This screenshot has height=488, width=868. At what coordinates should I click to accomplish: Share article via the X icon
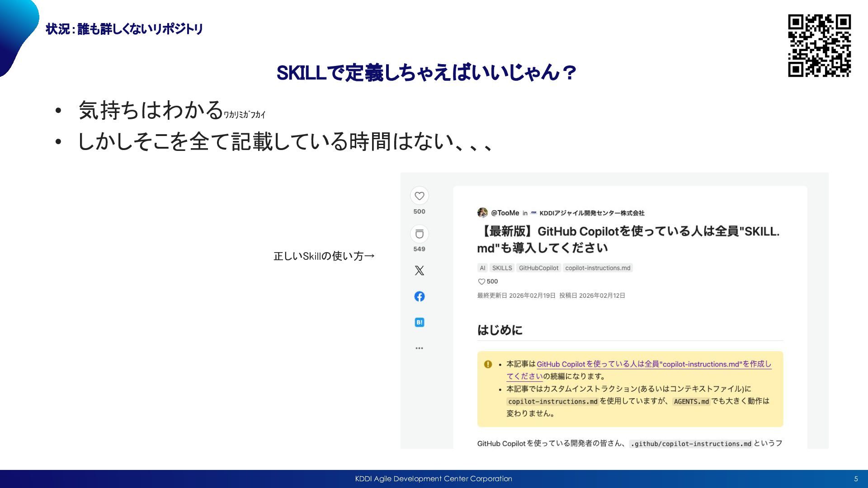419,270
